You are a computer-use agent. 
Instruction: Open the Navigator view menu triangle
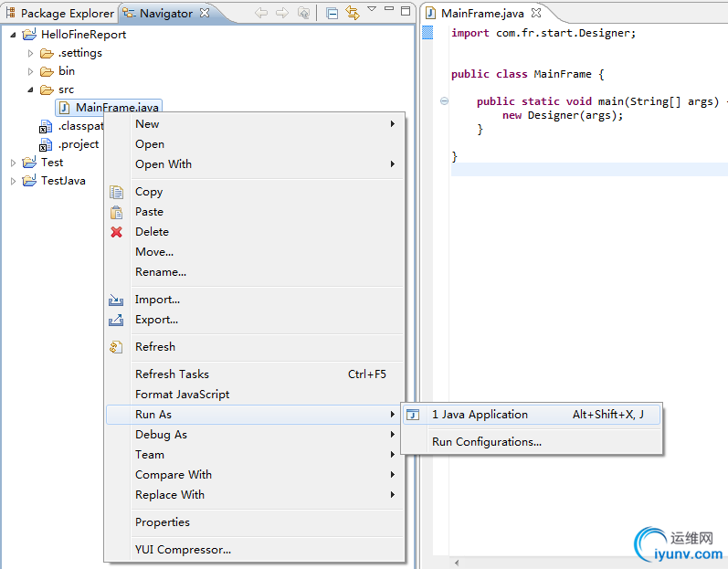tap(372, 9)
